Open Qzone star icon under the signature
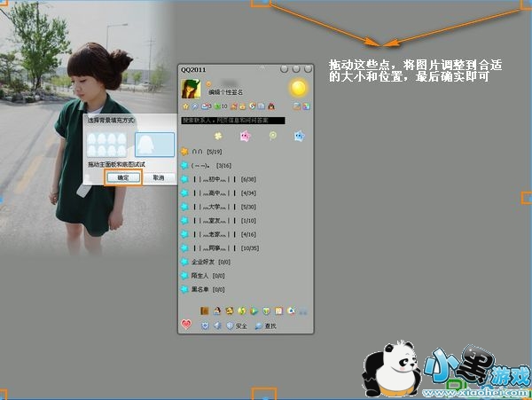This screenshot has width=532, height=400. point(185,106)
